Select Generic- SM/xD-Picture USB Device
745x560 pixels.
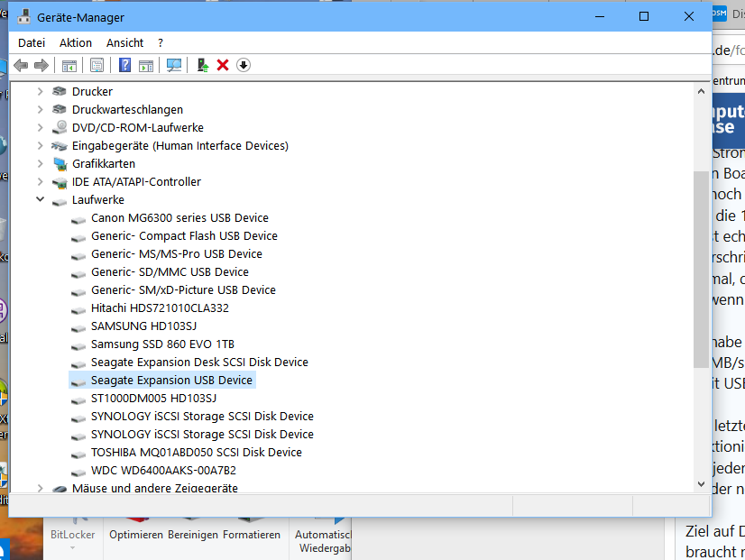click(183, 289)
